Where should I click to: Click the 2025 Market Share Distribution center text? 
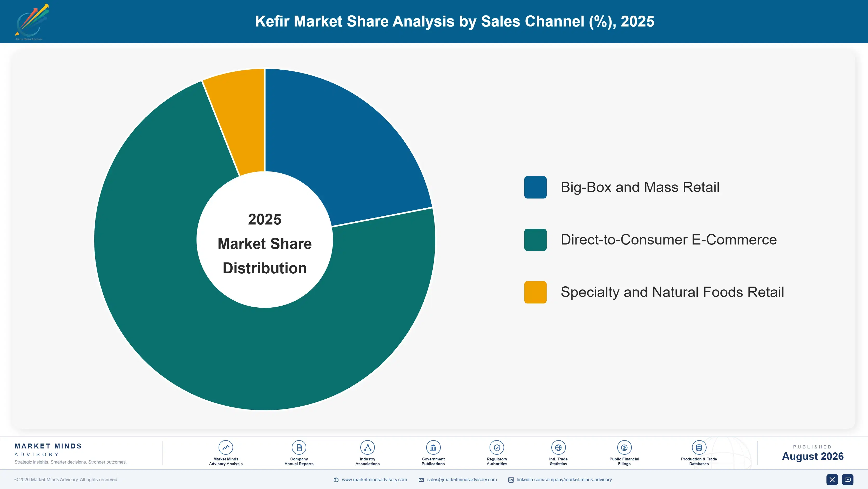[x=265, y=243]
